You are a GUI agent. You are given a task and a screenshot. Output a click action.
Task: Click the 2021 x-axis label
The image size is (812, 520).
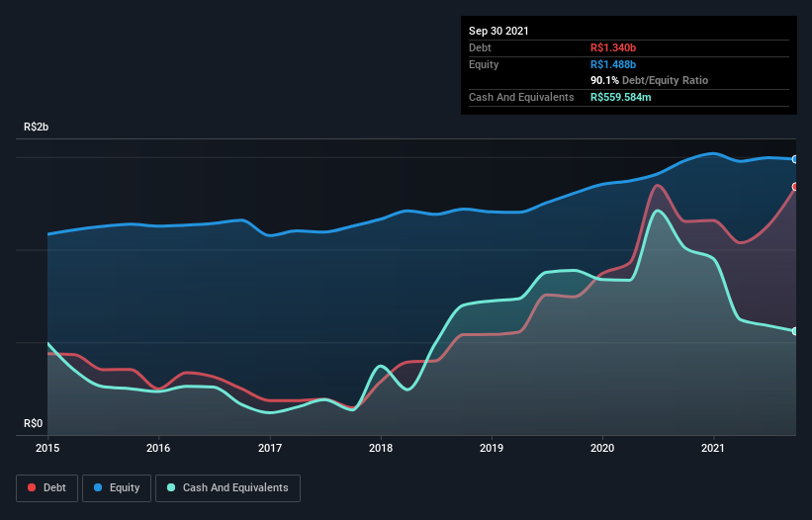(713, 448)
